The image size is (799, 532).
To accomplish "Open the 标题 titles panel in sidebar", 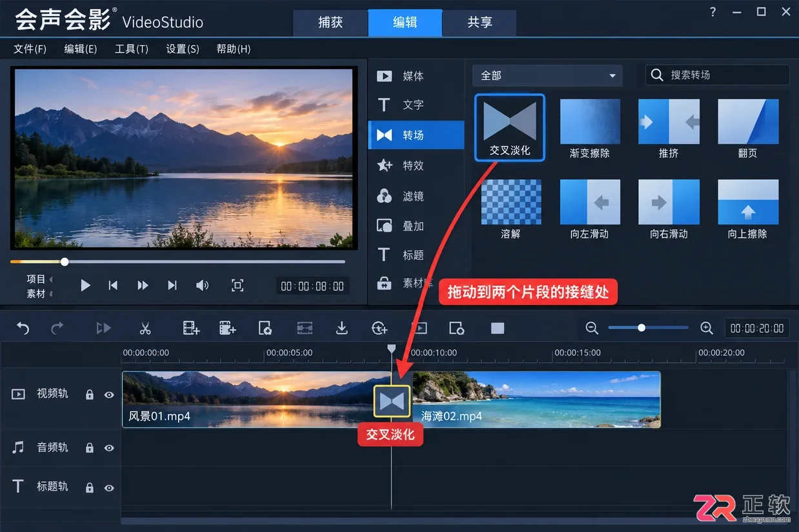I will click(x=416, y=255).
